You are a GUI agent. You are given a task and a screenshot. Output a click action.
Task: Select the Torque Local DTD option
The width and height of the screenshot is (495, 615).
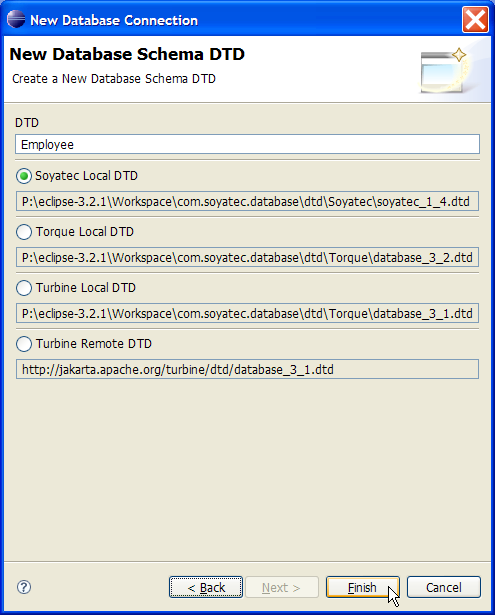(24, 232)
